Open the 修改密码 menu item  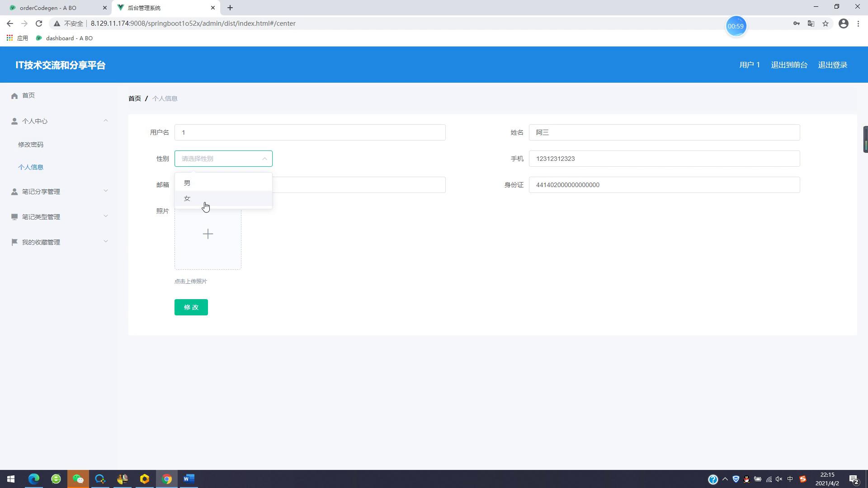click(x=31, y=145)
